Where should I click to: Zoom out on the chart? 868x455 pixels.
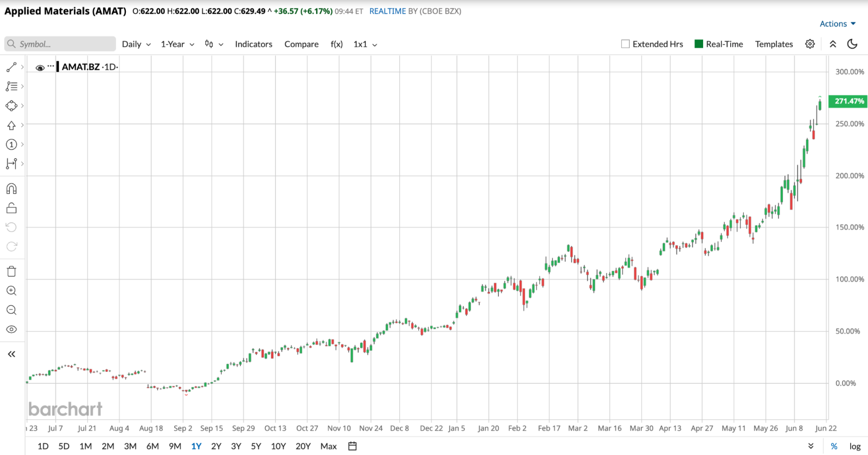(x=11, y=310)
